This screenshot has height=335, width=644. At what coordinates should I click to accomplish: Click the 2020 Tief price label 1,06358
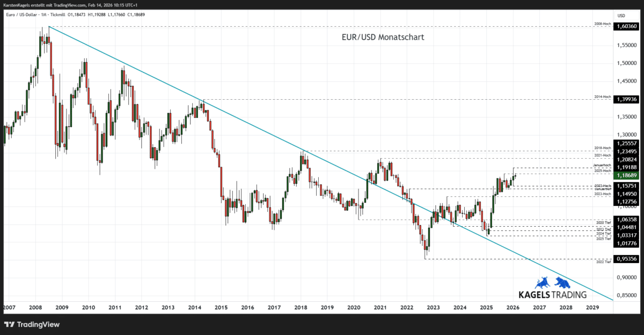point(626,219)
